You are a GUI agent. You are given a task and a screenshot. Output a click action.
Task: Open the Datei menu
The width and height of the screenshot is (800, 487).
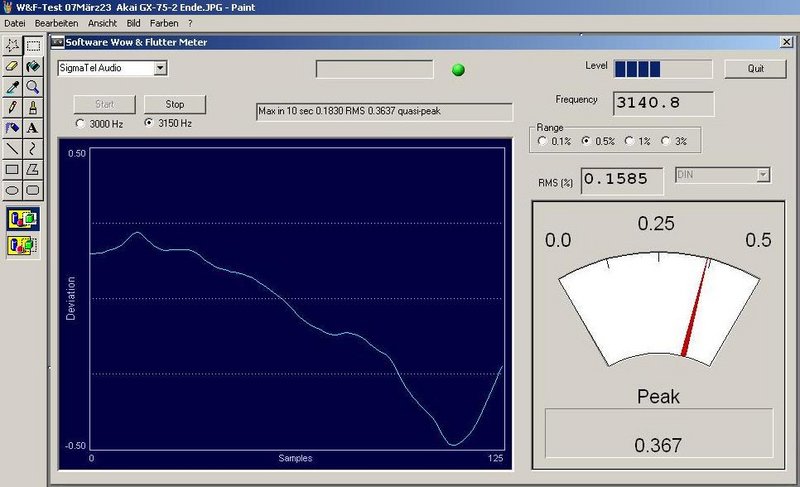(x=15, y=23)
